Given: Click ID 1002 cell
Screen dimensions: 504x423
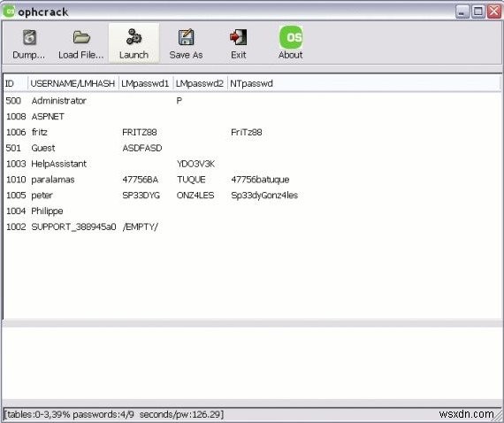Looking at the screenshot, I should 16,227.
